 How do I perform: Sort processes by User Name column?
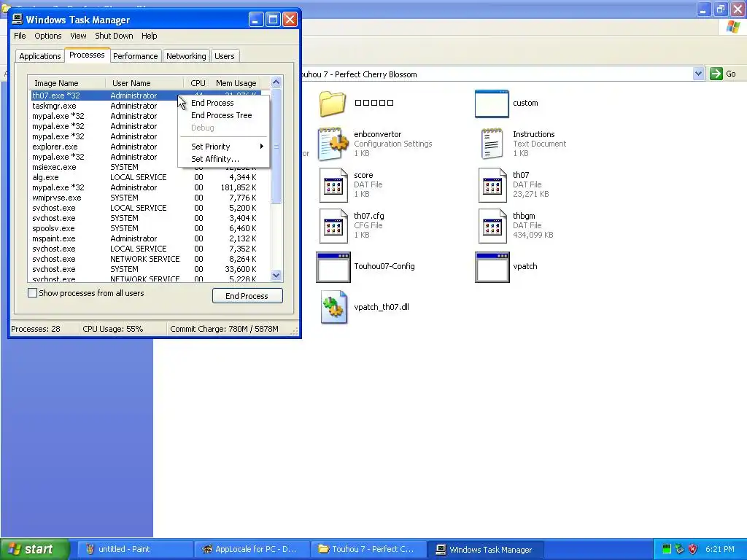pos(144,83)
